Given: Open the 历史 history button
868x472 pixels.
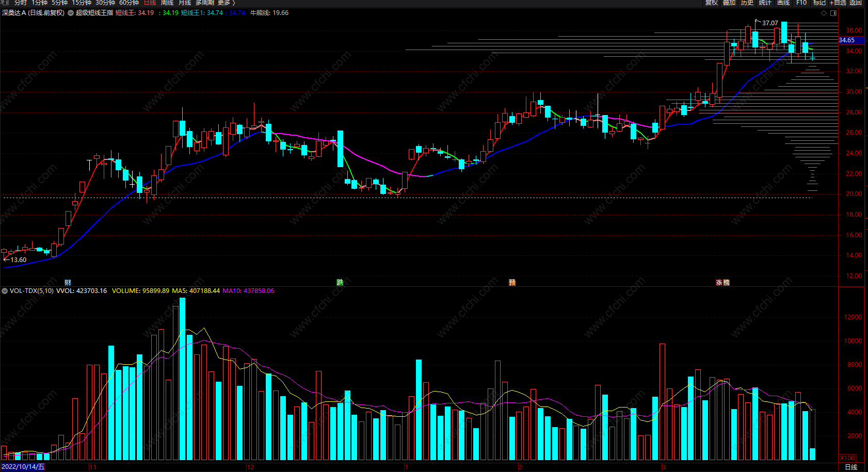Looking at the screenshot, I should coord(747,3).
